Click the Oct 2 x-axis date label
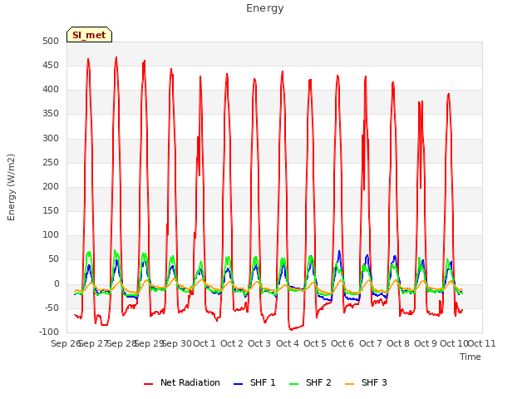Viewport: 532px width, 399px height. [232, 343]
